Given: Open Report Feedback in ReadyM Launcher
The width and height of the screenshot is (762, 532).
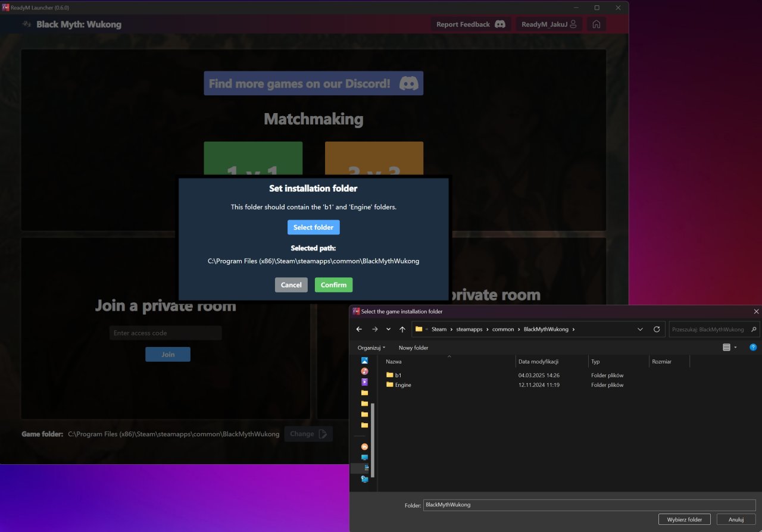Looking at the screenshot, I should point(471,24).
